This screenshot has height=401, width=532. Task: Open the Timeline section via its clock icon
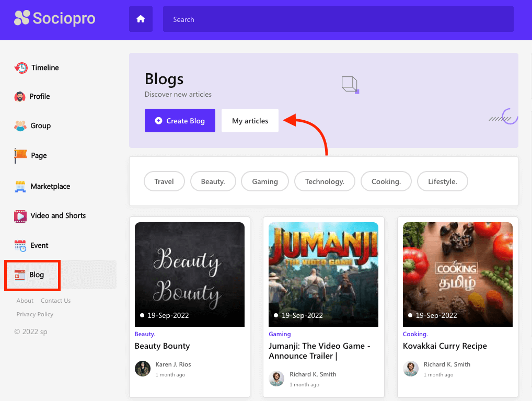20,67
